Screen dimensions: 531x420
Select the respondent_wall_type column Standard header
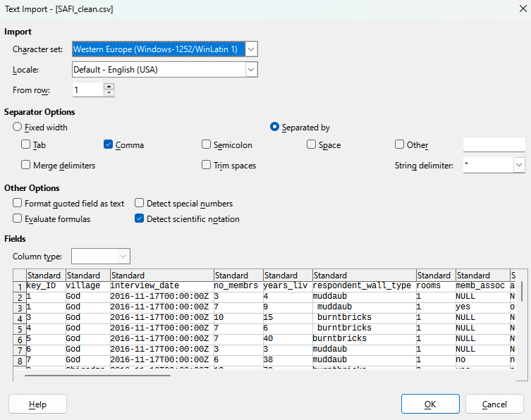coord(365,275)
